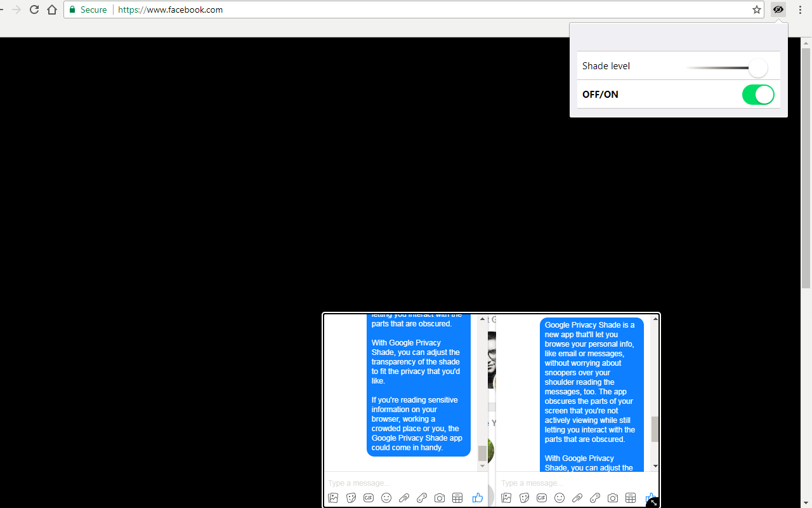Open games controller in right chat window
Viewport: 812px width, 508px height.
point(595,498)
